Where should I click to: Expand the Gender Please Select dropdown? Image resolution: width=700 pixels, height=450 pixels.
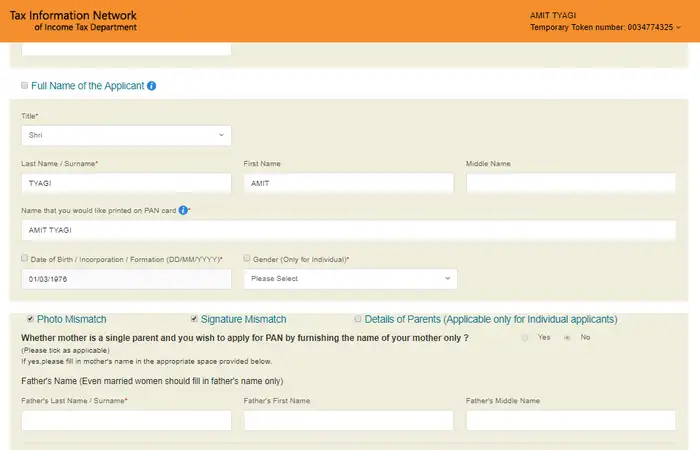(x=350, y=279)
